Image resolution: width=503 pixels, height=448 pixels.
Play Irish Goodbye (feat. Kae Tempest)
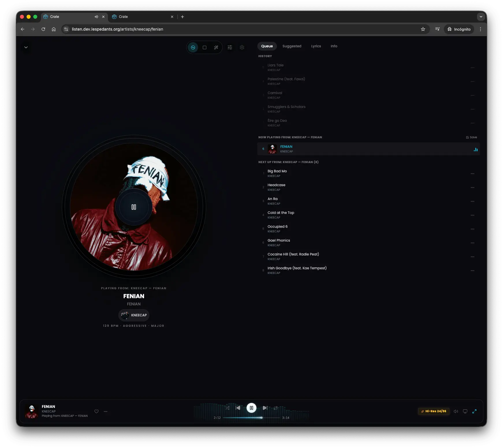pyautogui.click(x=368, y=270)
